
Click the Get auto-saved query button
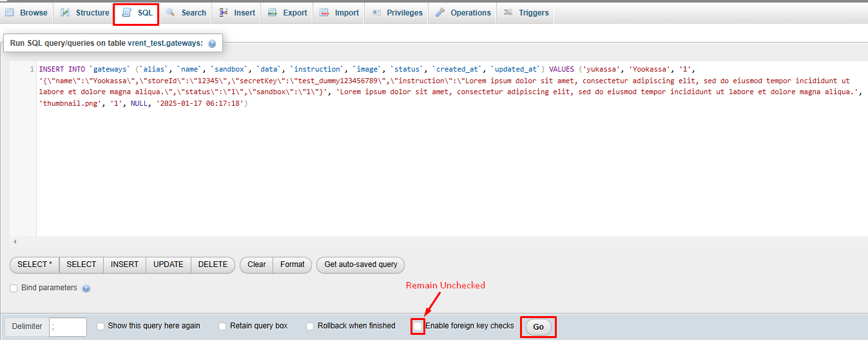[x=360, y=265]
